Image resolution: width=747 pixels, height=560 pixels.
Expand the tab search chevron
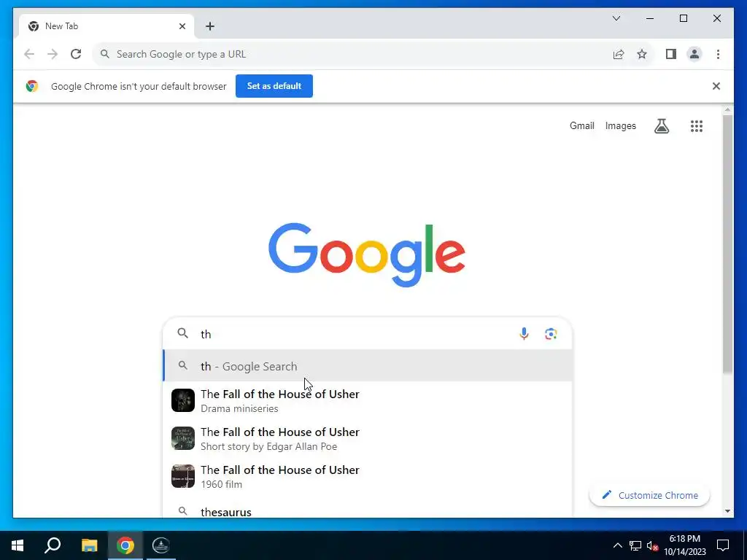tap(616, 18)
